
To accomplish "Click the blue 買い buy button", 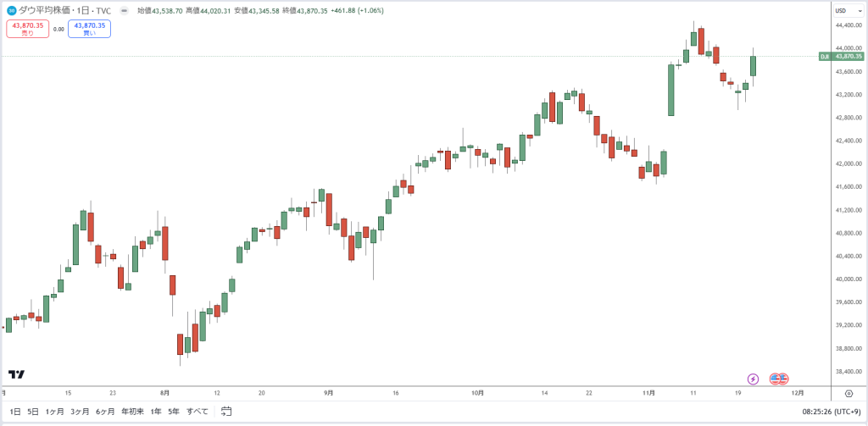I will [89, 29].
